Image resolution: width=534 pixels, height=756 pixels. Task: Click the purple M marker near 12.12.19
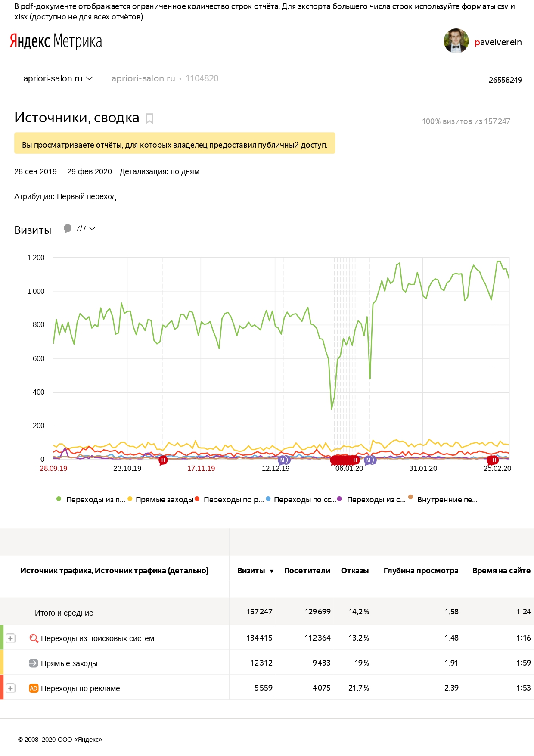click(x=283, y=460)
